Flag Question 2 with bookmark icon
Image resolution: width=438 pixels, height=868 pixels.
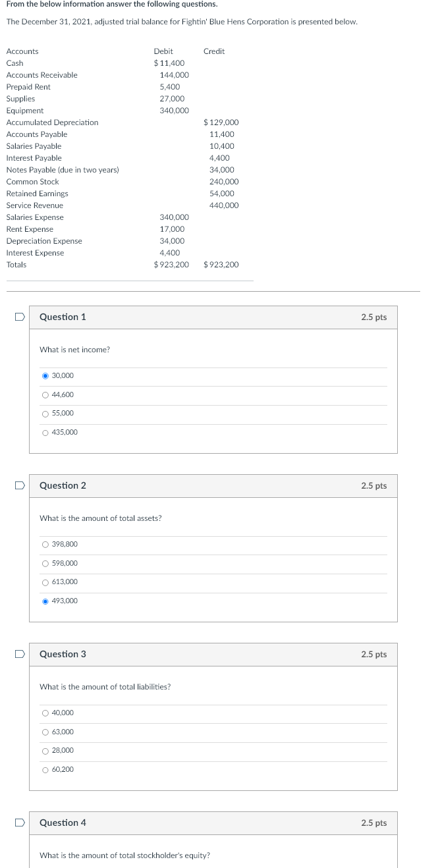(20, 485)
